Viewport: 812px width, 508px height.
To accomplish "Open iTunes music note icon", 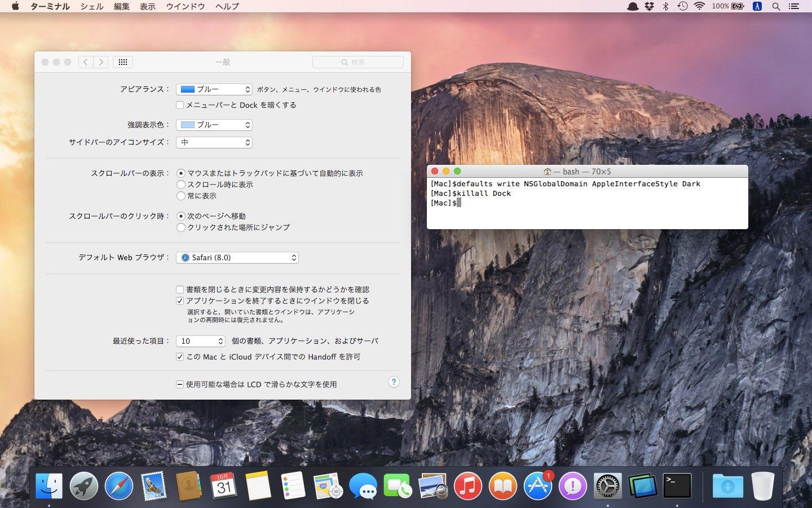I will pos(468,485).
